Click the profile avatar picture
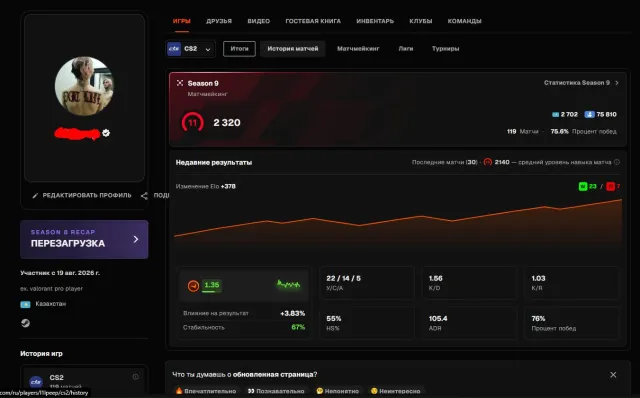 [84, 86]
